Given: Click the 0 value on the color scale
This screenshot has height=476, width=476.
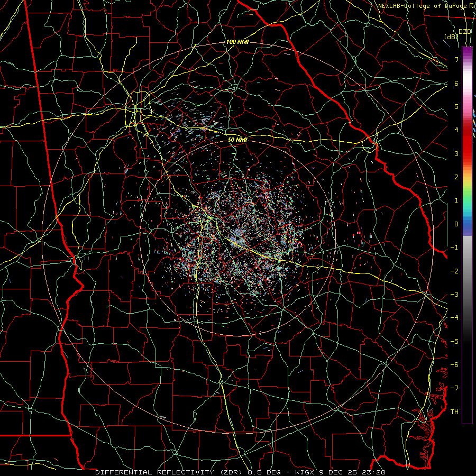Looking at the screenshot, I should pyautogui.click(x=456, y=224).
